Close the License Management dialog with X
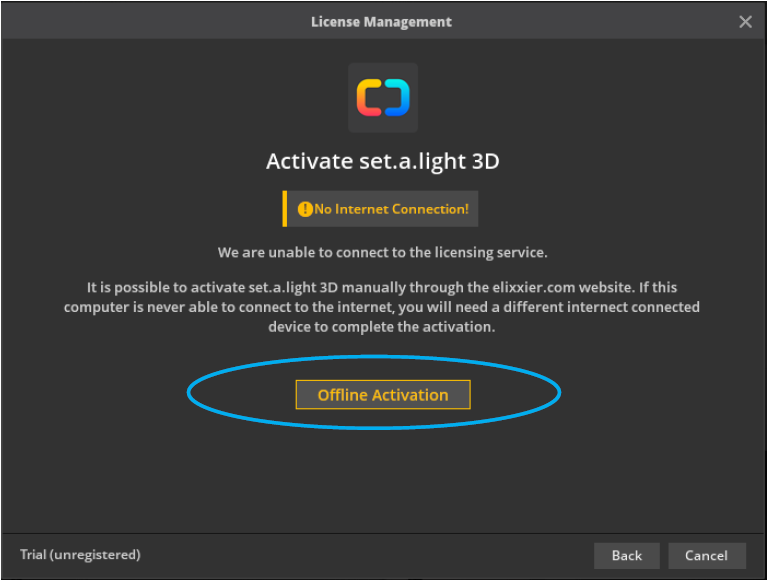The width and height of the screenshot is (768, 580). click(x=745, y=22)
